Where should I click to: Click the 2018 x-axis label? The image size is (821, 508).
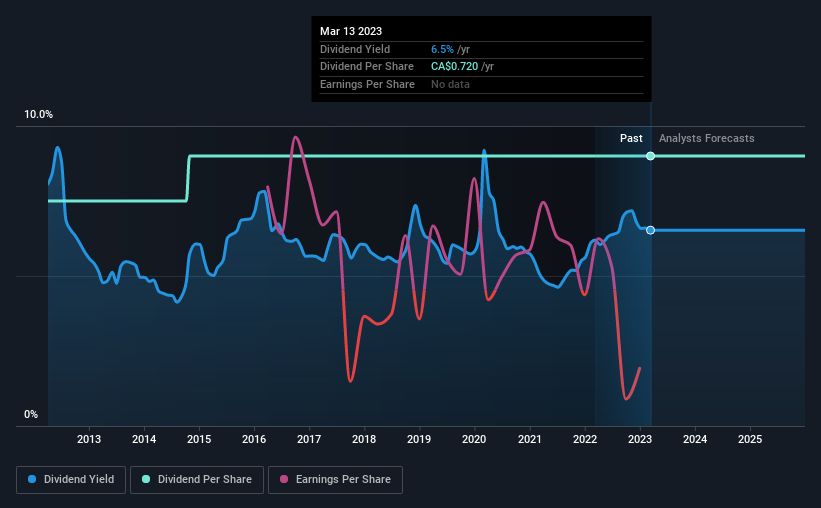pos(364,439)
